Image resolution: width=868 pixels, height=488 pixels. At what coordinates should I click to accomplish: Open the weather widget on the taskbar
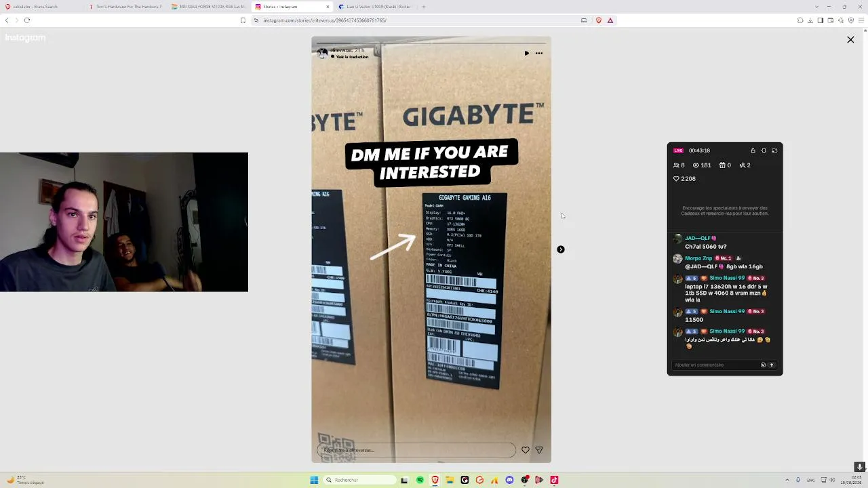pyautogui.click(x=26, y=480)
